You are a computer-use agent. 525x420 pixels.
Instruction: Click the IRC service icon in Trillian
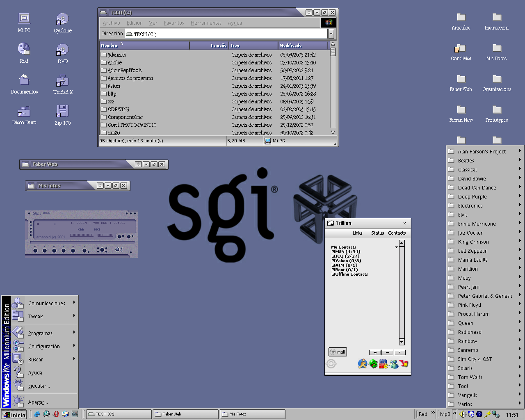383,364
